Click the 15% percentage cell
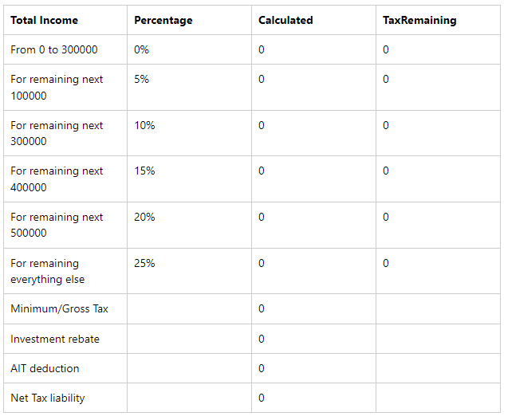This screenshot has height=420, width=508. (x=144, y=171)
